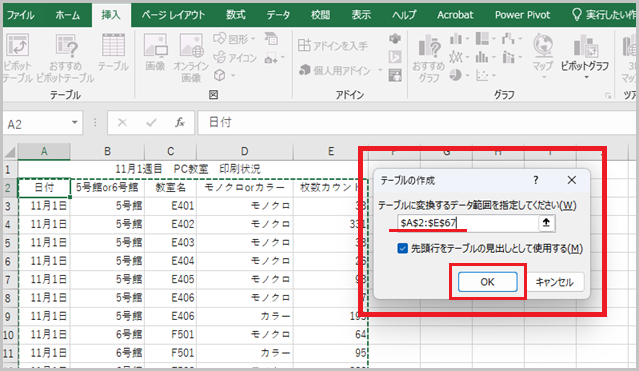This screenshot has height=371, width=639.
Task: Click the cell F501 in row 10
Action: click(x=170, y=334)
